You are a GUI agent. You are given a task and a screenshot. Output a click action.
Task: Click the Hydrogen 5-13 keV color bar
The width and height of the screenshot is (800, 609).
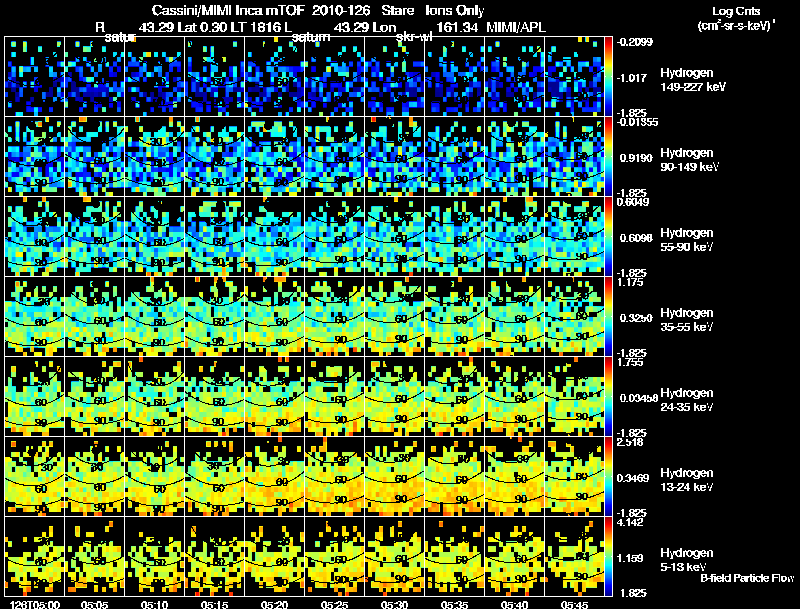point(608,557)
